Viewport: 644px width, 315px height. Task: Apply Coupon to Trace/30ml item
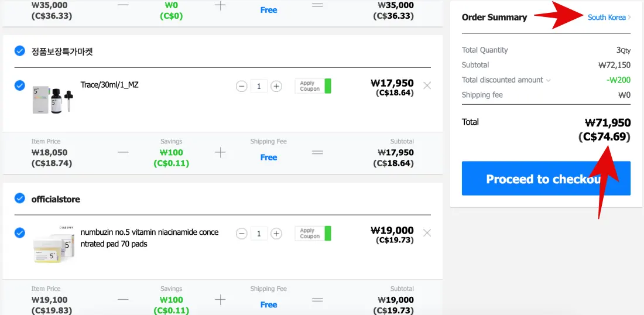pos(313,86)
